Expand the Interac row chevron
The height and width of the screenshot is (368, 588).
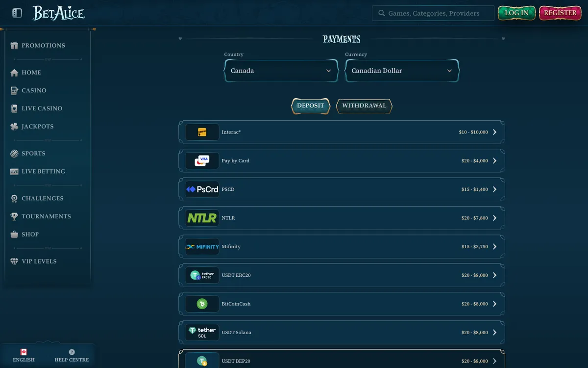click(495, 132)
